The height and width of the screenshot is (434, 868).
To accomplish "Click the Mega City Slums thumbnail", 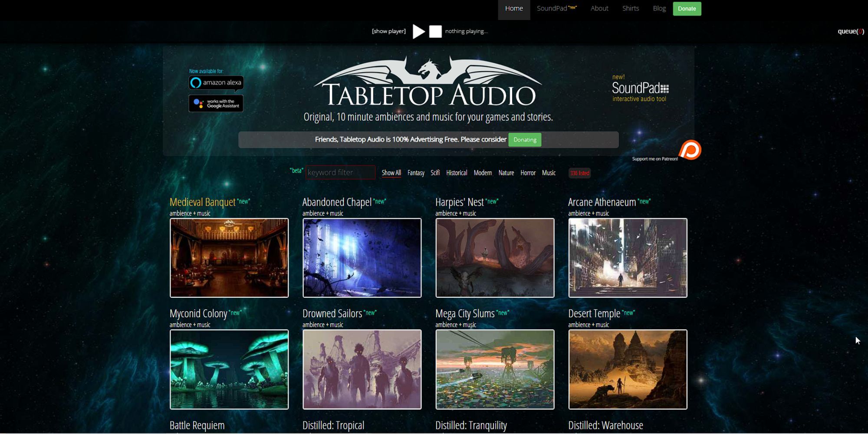I will [495, 369].
